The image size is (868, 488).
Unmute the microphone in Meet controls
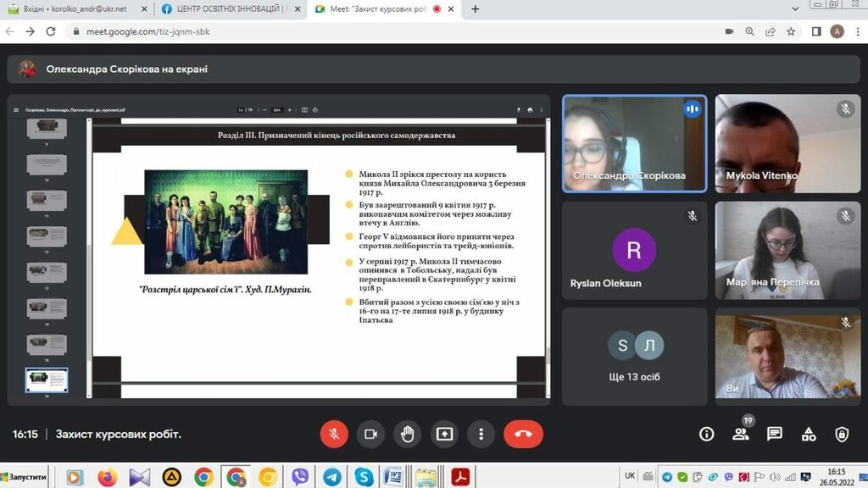coord(334,434)
